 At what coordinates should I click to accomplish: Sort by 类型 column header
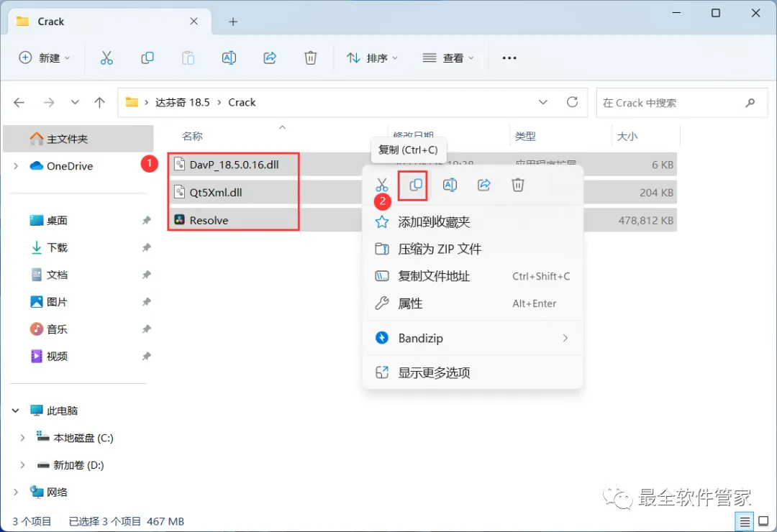tap(525, 136)
